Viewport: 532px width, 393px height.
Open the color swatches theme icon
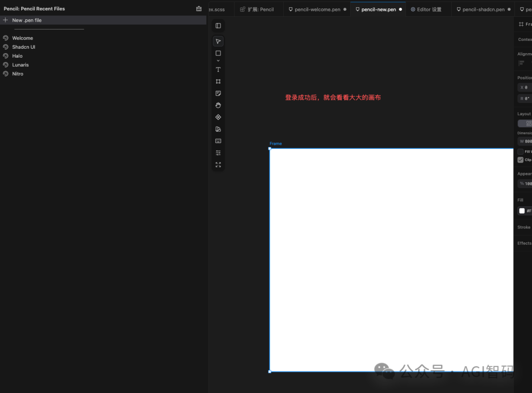[x=218, y=129]
